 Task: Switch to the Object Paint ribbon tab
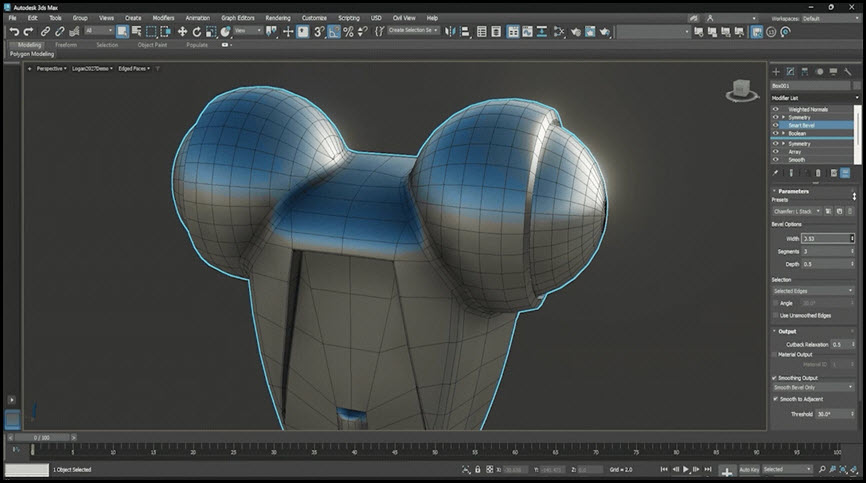(152, 45)
